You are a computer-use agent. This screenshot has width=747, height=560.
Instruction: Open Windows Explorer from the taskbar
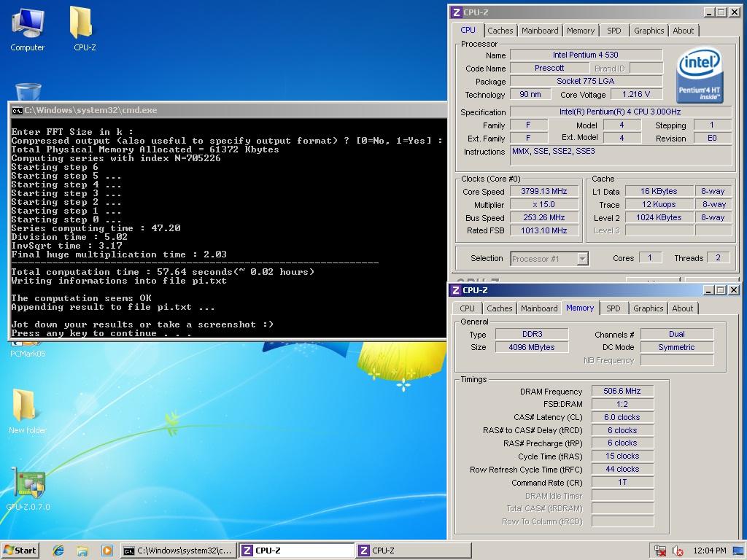[x=82, y=551]
